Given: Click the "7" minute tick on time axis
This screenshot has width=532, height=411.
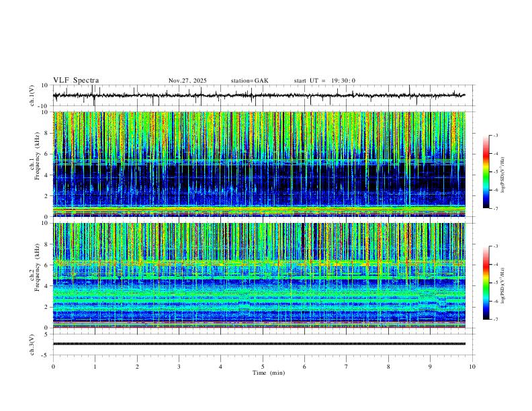Looking at the screenshot, I should tap(347, 367).
